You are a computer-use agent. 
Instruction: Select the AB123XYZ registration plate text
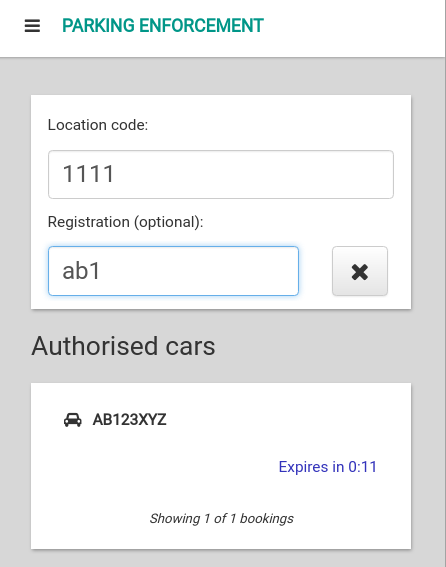[x=129, y=420]
